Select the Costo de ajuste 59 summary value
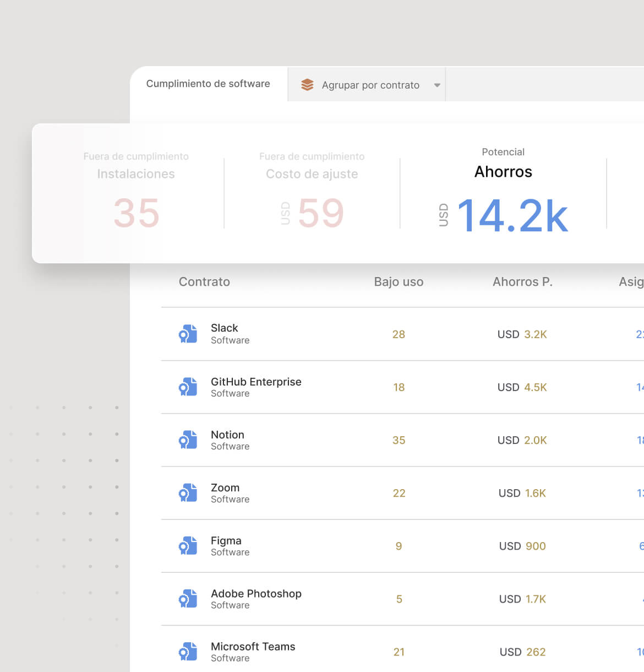 [x=321, y=213]
